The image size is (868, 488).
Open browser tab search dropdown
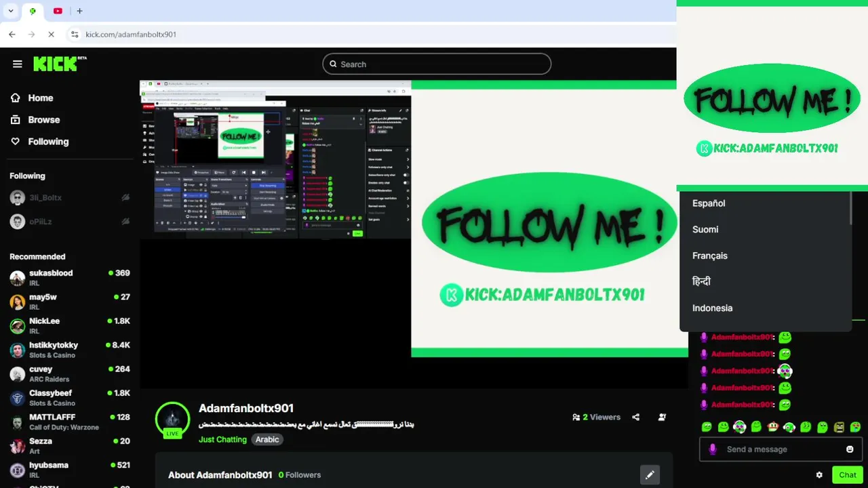tap(10, 11)
